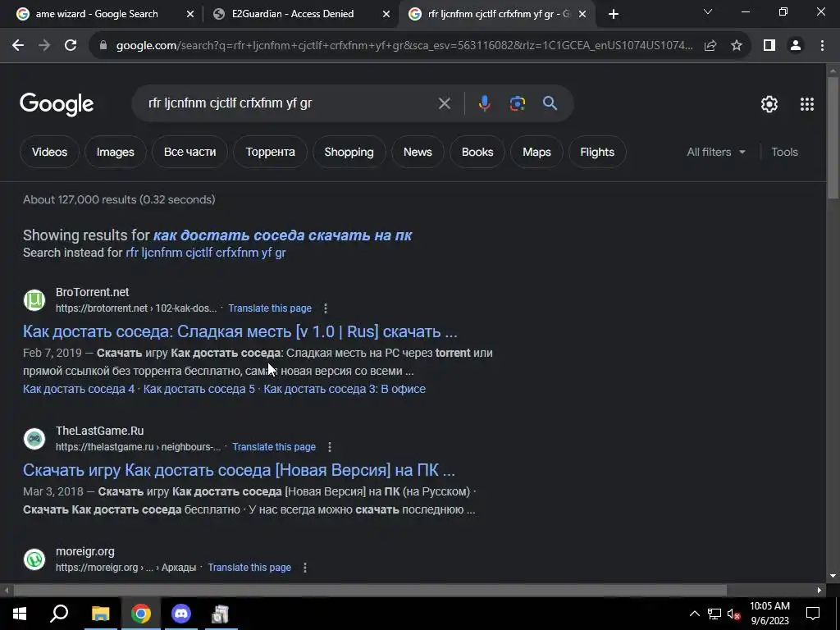
Task: Open the Windows Start menu
Action: coord(20,614)
